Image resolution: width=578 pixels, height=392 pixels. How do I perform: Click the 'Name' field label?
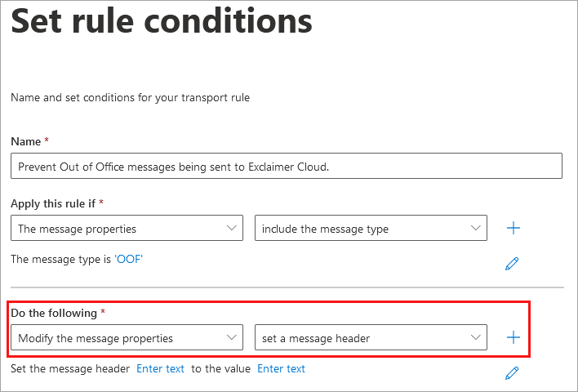click(26, 141)
